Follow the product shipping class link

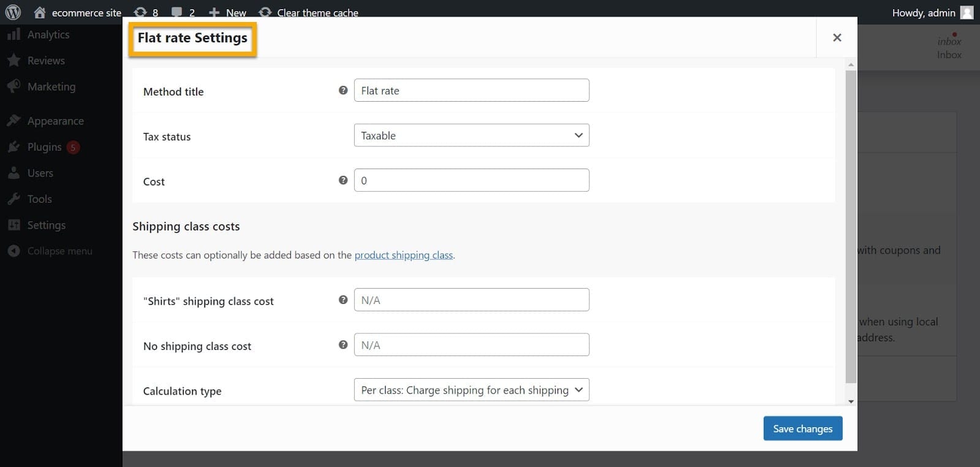pyautogui.click(x=404, y=255)
